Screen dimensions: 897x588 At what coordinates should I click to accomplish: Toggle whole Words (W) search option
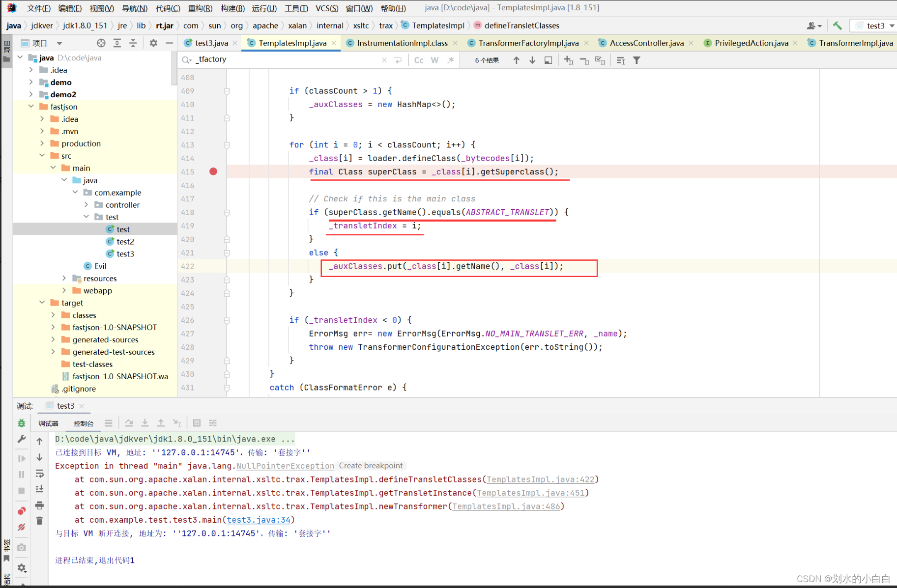pos(434,60)
